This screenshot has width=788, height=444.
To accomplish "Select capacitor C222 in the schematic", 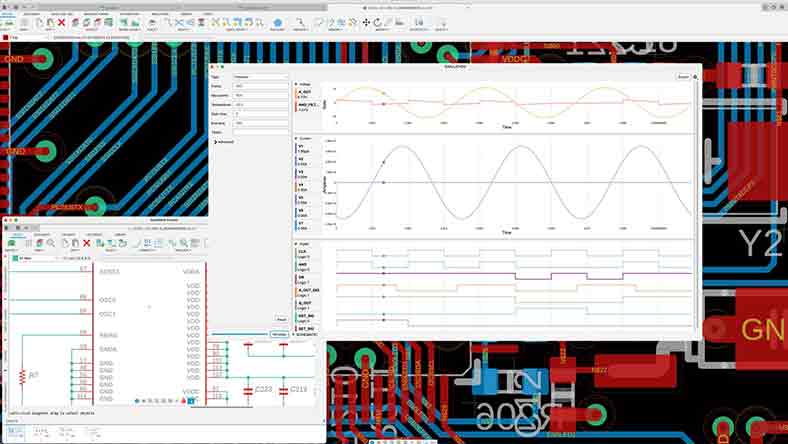I will [248, 390].
